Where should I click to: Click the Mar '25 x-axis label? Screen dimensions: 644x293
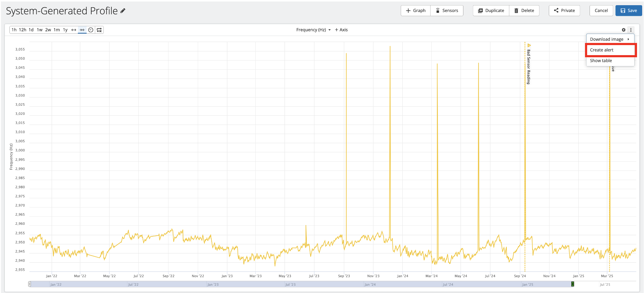pos(607,276)
